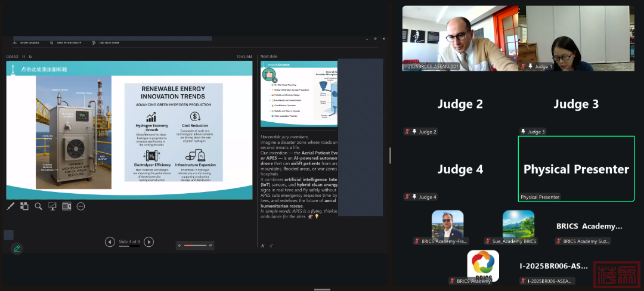The image size is (644, 291).
Task: Select the pen and laser pointer tool
Action: coord(10,206)
